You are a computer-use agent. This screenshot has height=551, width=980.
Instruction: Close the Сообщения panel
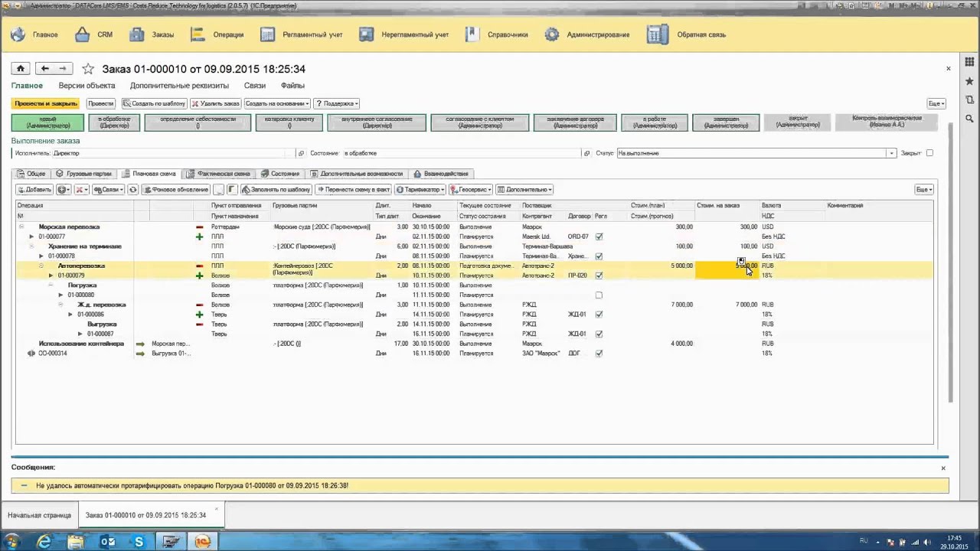(x=943, y=468)
